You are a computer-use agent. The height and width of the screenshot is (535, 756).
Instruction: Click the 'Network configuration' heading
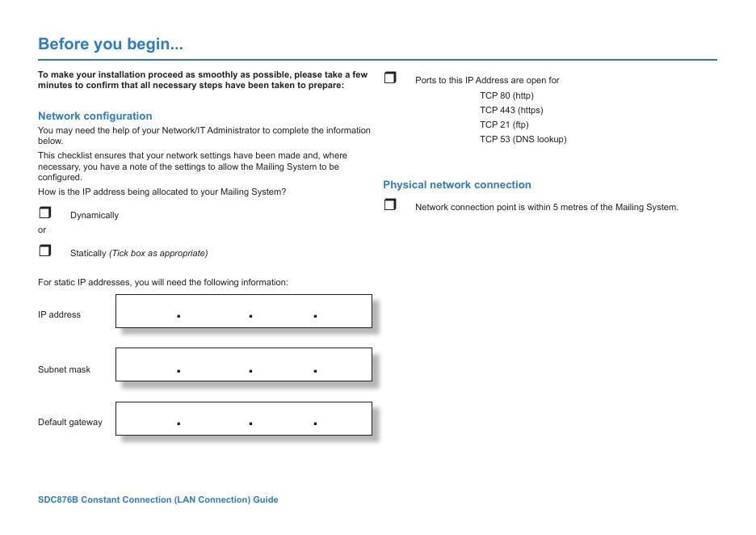pyautogui.click(x=94, y=116)
